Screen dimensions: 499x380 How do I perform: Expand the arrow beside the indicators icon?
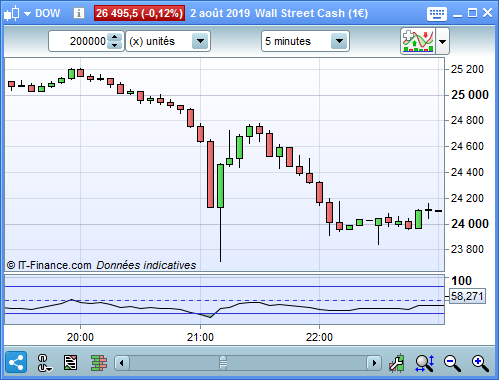[x=443, y=42]
